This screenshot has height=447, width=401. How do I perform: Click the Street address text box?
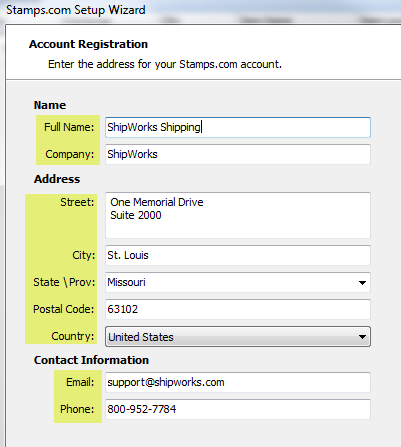238,215
